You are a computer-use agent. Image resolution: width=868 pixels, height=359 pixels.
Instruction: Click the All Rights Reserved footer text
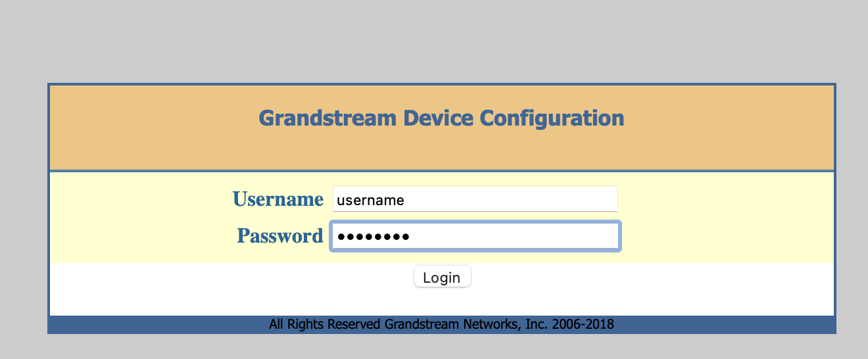[x=325, y=324]
